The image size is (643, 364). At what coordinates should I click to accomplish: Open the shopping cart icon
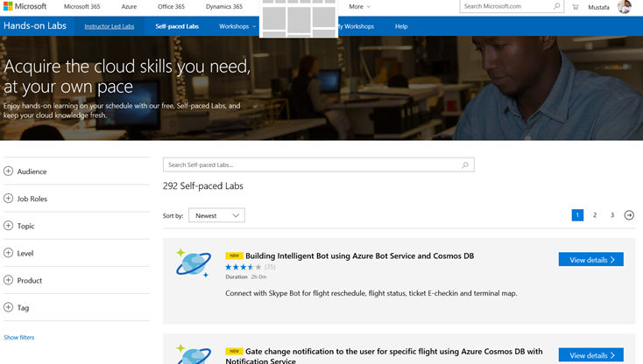[576, 7]
